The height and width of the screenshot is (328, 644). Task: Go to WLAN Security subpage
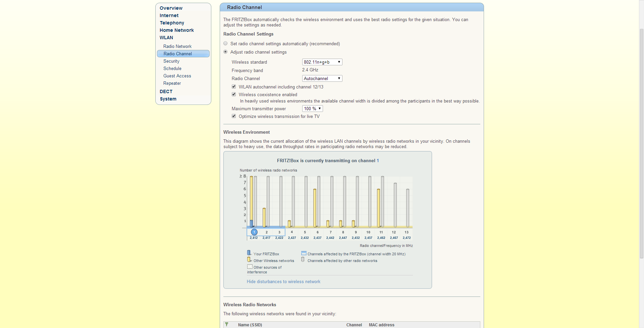(171, 61)
